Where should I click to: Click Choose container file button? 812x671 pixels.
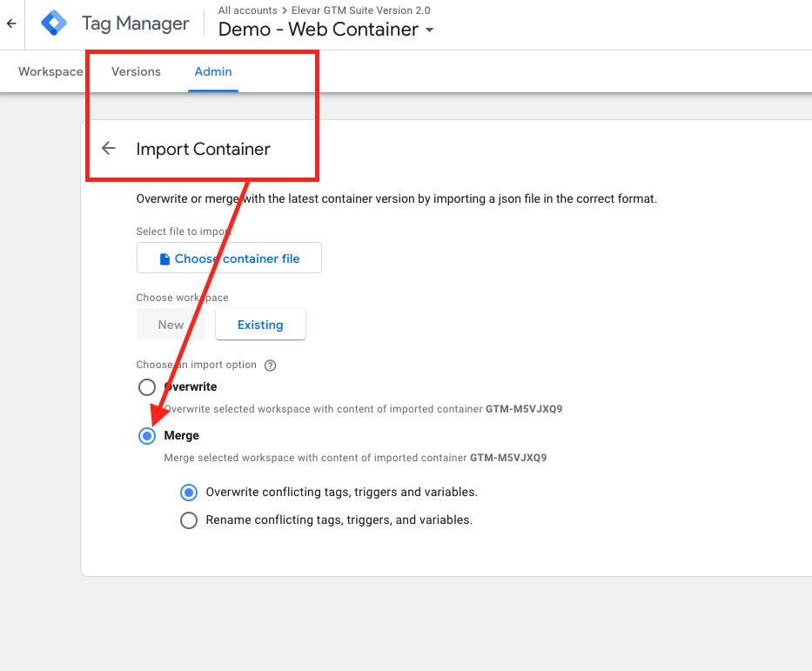[229, 258]
